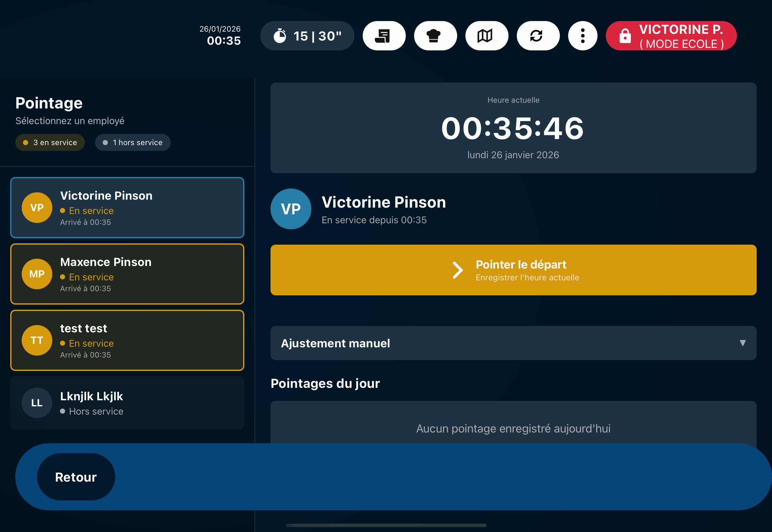Screen dimensions: 772x532
Task: Click the Retour button
Action: pos(76,477)
